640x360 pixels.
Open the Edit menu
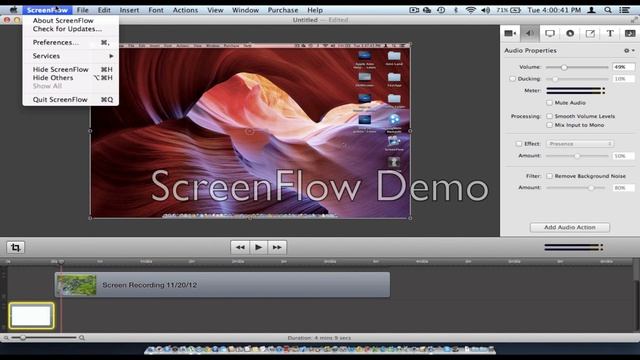click(x=104, y=10)
